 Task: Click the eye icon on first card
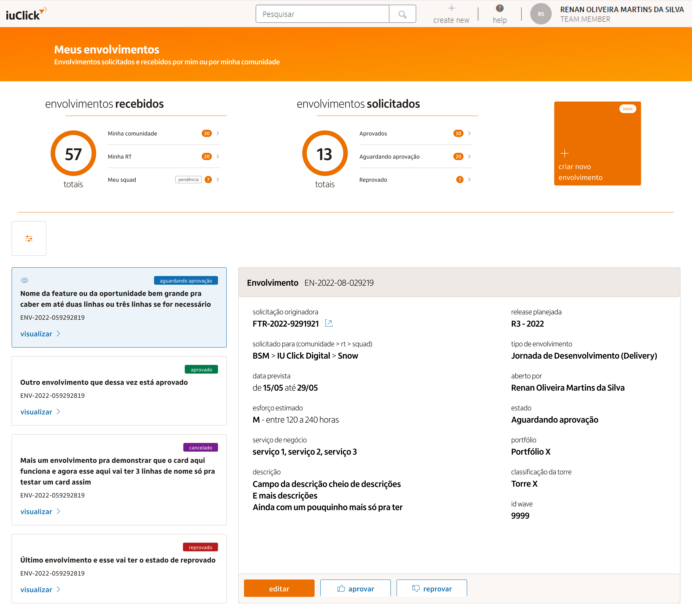click(x=24, y=280)
